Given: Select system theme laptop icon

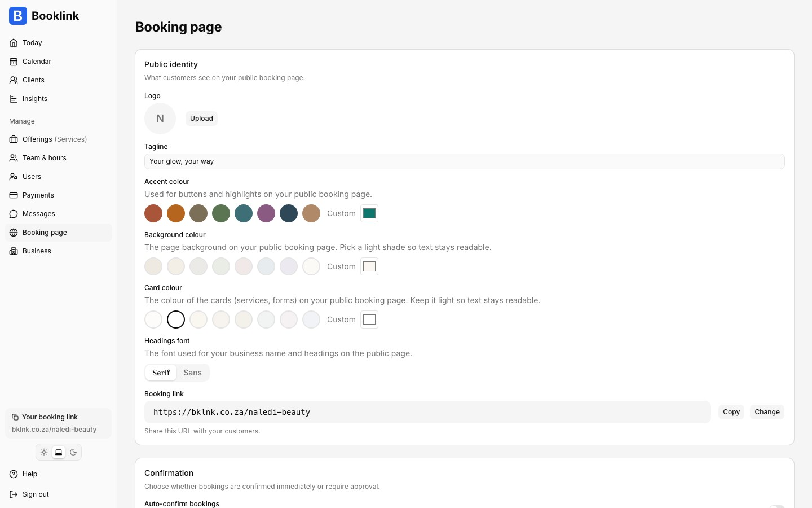Looking at the screenshot, I should 59,452.
